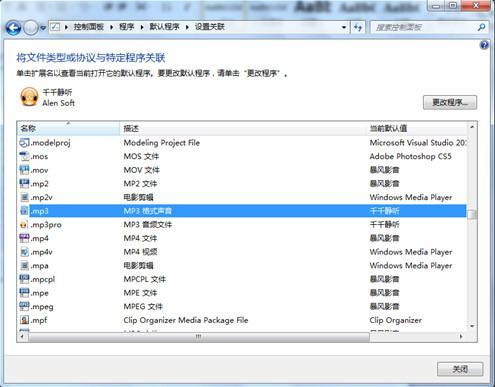This screenshot has width=495, height=387.
Task: Select the .mov extension name
Action: point(39,170)
